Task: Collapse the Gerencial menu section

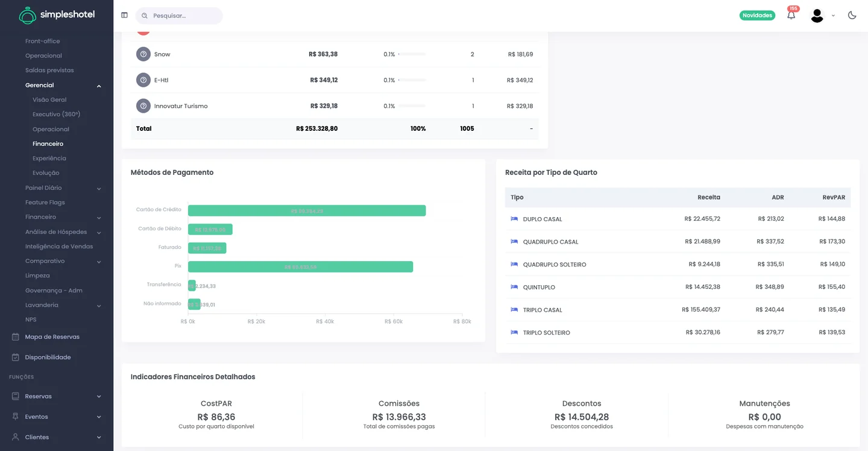Action: pos(99,86)
